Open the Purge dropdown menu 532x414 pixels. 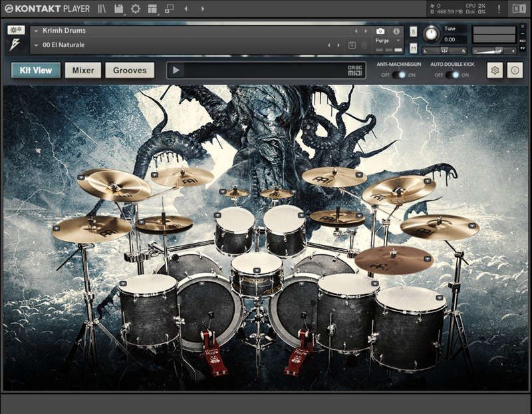[388, 41]
